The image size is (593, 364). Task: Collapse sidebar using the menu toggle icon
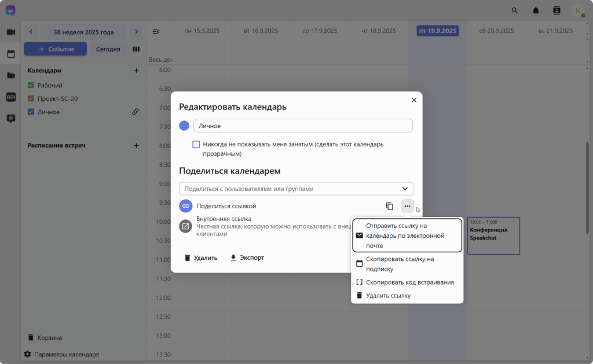pyautogui.click(x=156, y=31)
